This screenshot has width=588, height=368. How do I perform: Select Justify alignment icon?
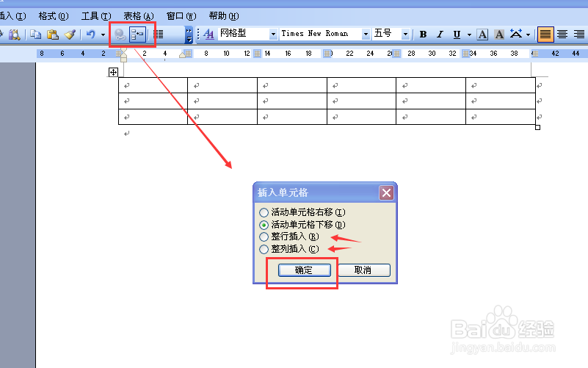[x=545, y=35]
